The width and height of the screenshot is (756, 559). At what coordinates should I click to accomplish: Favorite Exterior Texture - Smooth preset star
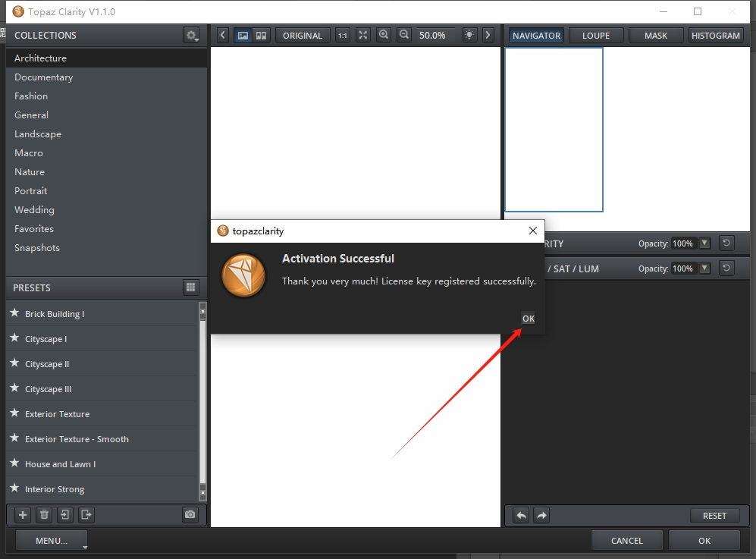(x=14, y=438)
